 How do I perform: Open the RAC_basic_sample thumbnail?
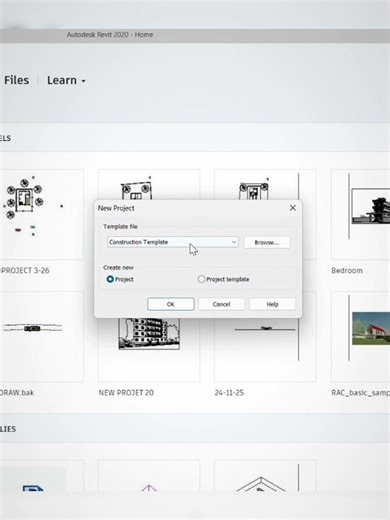point(361,337)
